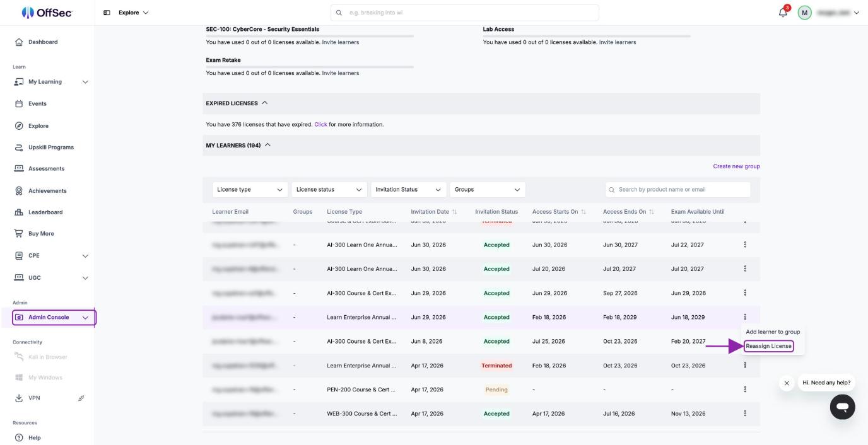Open the notifications bell
868x445 pixels.
pyautogui.click(x=783, y=13)
